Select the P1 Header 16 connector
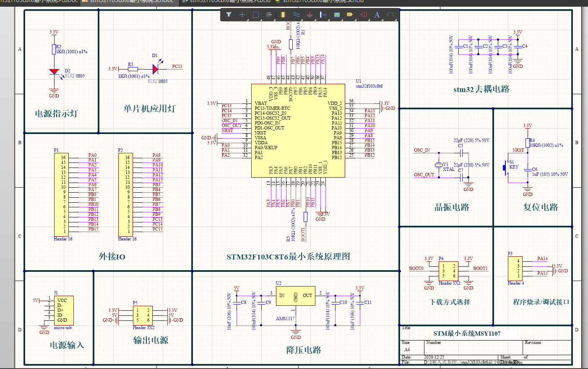588x369 pixels. tap(62, 194)
